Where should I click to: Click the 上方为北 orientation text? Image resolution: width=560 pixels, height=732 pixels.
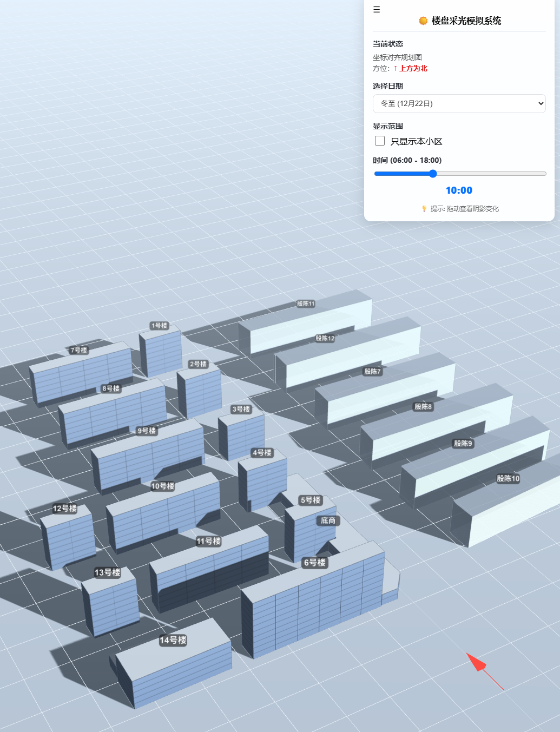click(x=413, y=68)
